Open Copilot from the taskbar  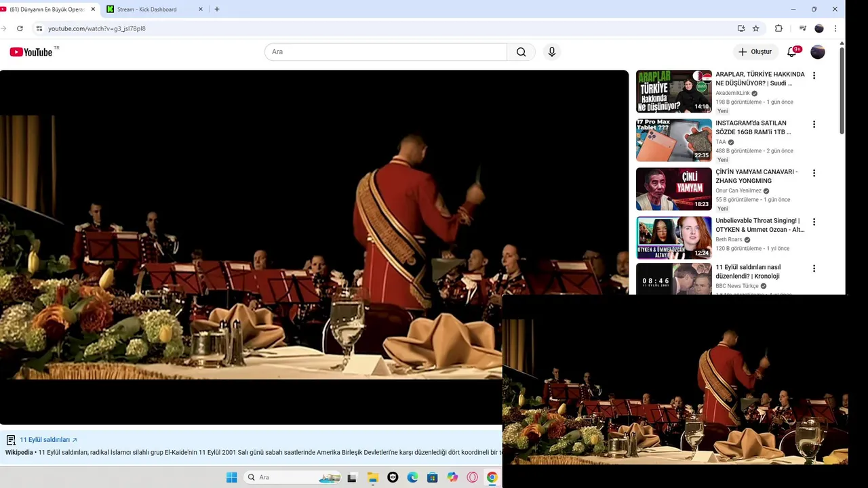(x=452, y=477)
